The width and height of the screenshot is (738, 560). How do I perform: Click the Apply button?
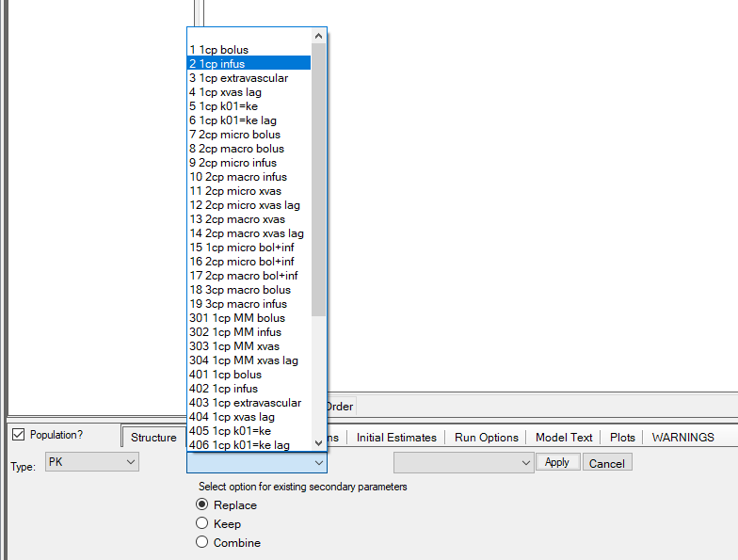click(x=557, y=463)
